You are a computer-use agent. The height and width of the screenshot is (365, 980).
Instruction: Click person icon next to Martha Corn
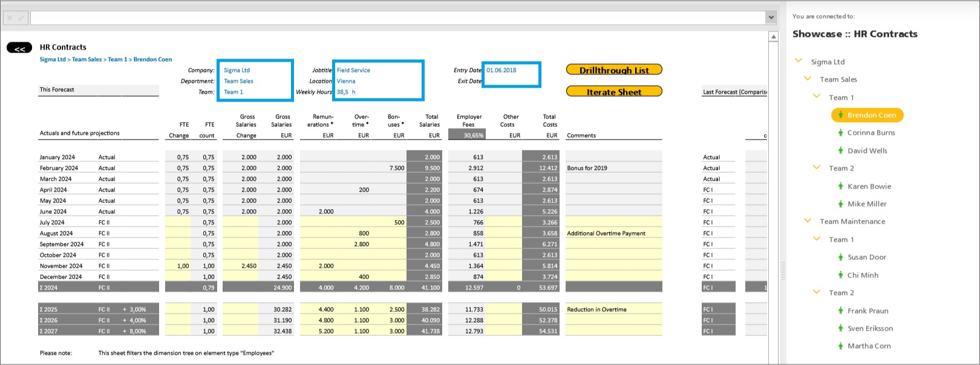tap(840, 346)
